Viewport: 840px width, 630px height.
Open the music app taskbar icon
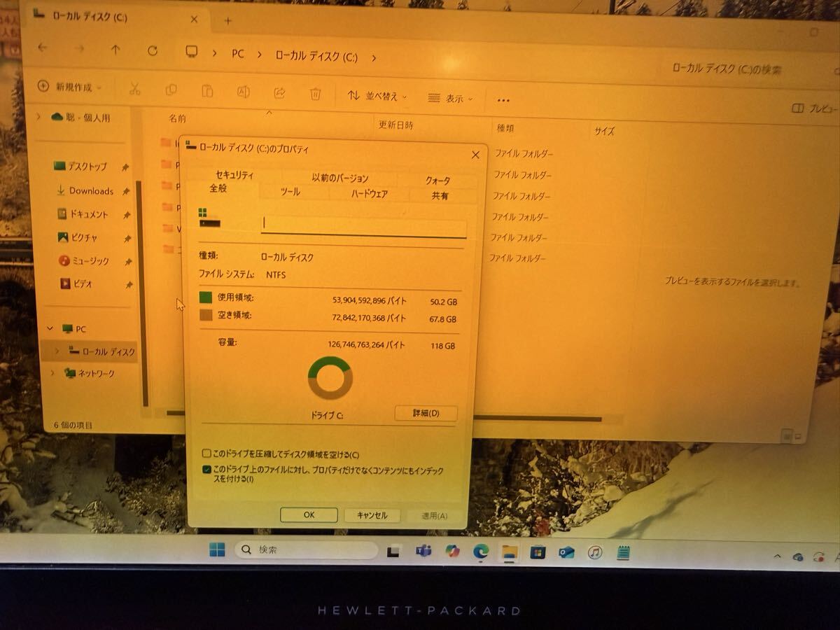[595, 553]
